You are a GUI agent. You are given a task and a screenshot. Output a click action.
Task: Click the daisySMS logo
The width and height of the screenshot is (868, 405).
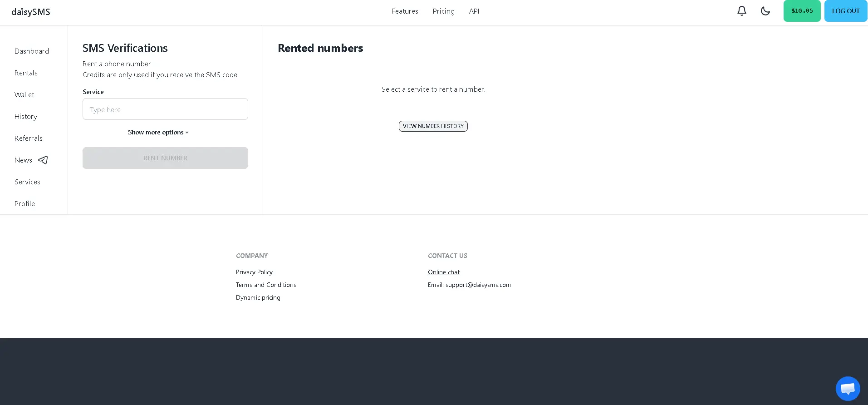point(31,12)
